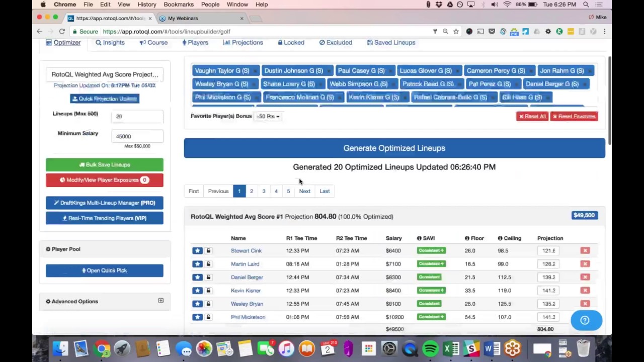Open the Insights tab
The width and height of the screenshot is (644, 362).
110,43
